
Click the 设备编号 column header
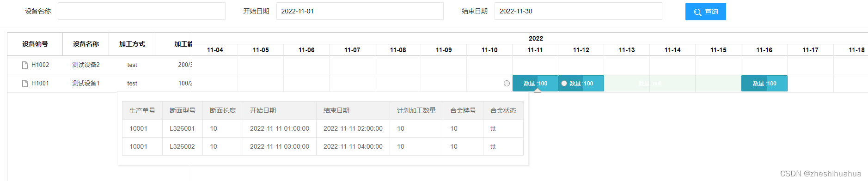point(35,44)
